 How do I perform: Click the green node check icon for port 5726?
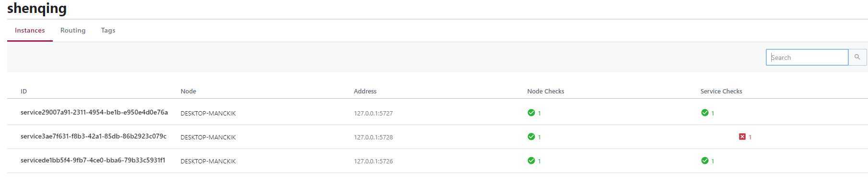coord(531,161)
